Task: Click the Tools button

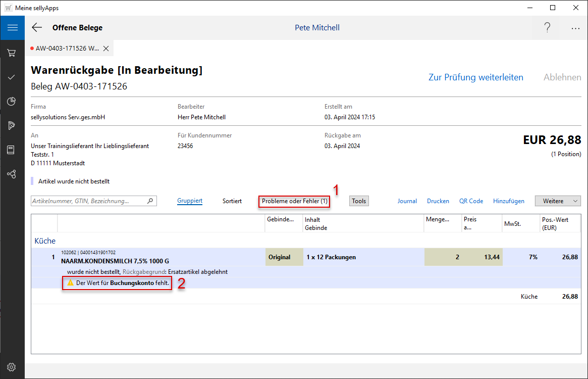Action: tap(359, 201)
